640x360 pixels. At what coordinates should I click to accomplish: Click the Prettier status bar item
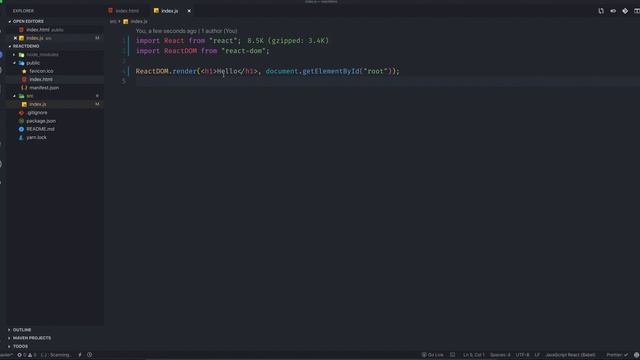(617, 355)
